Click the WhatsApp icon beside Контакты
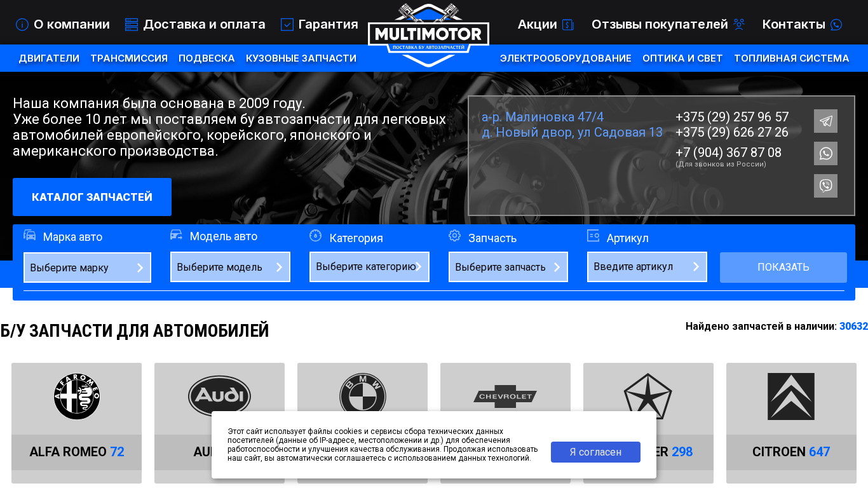Image resolution: width=868 pixels, height=488 pixels. click(836, 25)
